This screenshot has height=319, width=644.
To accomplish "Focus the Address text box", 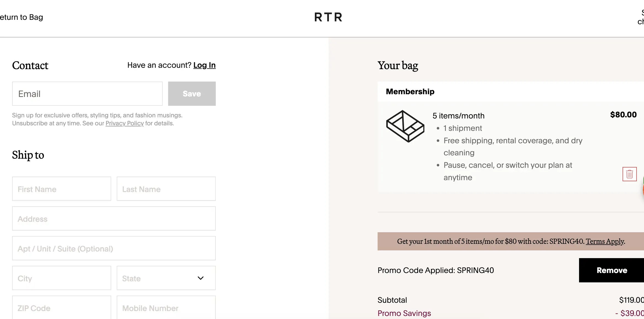I will 114,219.
